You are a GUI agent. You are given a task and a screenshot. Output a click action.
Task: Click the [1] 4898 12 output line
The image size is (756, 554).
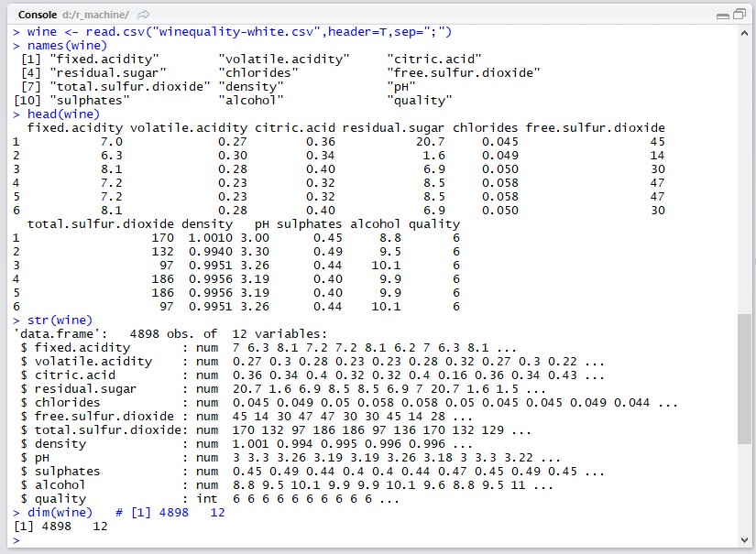click(60, 527)
